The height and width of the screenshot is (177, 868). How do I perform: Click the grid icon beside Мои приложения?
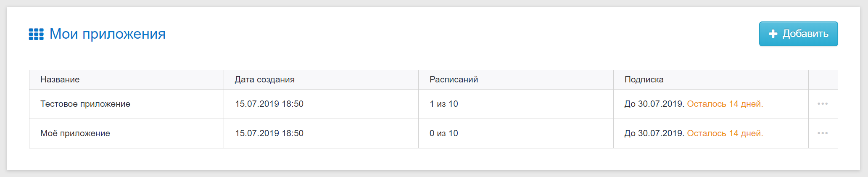(36, 34)
